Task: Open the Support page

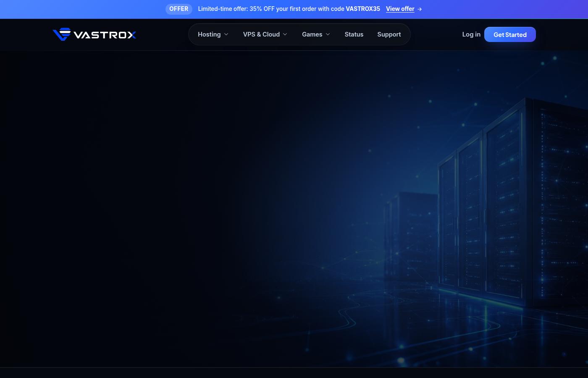Action: point(389,34)
